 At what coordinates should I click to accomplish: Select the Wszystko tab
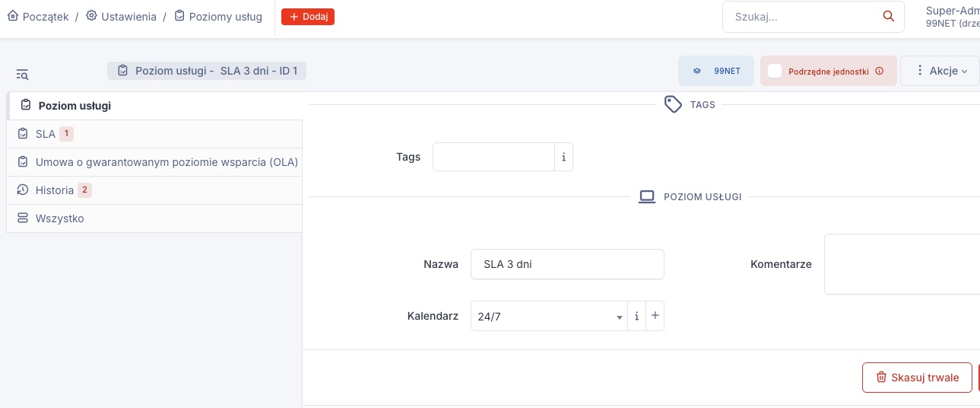(x=59, y=218)
